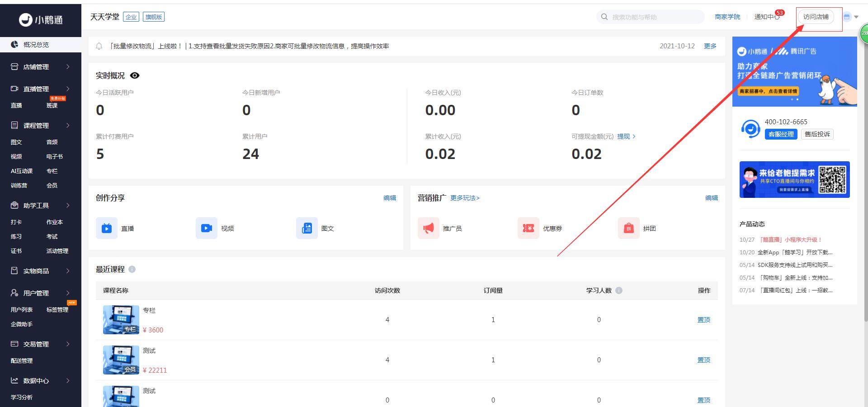The height and width of the screenshot is (407, 868).
Task: Click the notification bell icon beside announcement
Action: pos(99,46)
